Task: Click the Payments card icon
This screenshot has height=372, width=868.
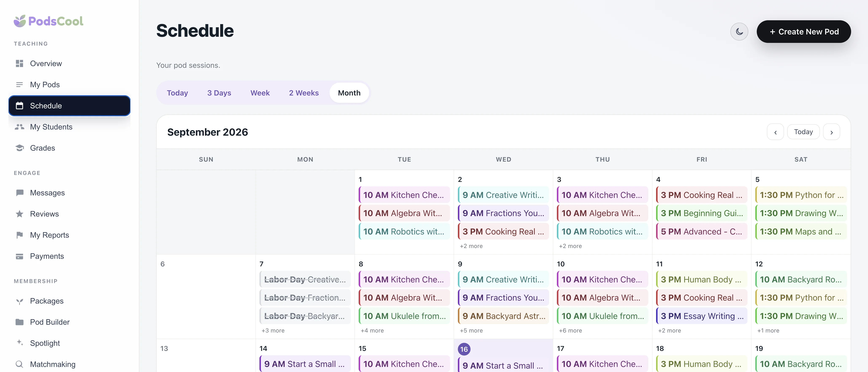Action: pos(20,256)
